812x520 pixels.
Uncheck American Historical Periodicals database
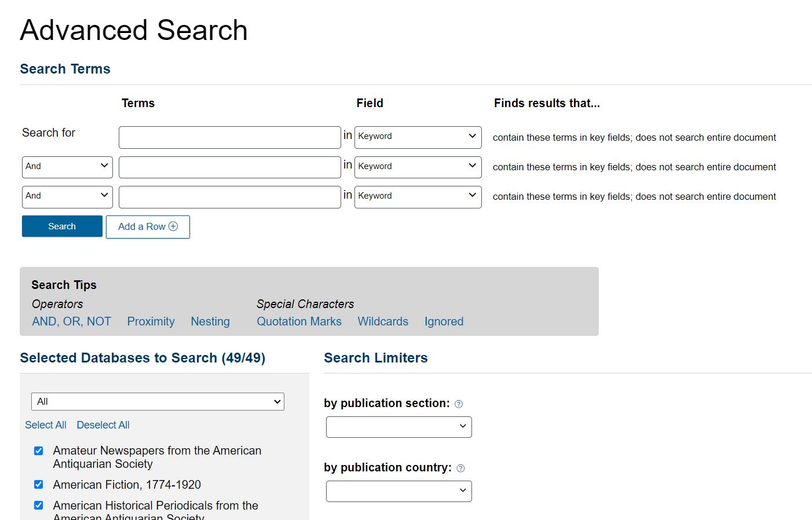click(x=38, y=505)
